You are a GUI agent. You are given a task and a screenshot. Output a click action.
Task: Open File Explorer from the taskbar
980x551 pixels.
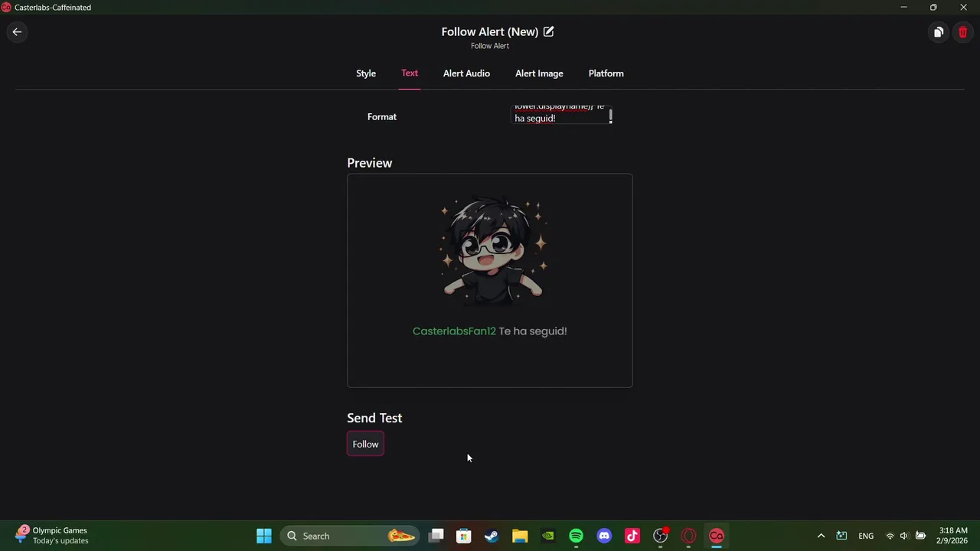(x=520, y=536)
